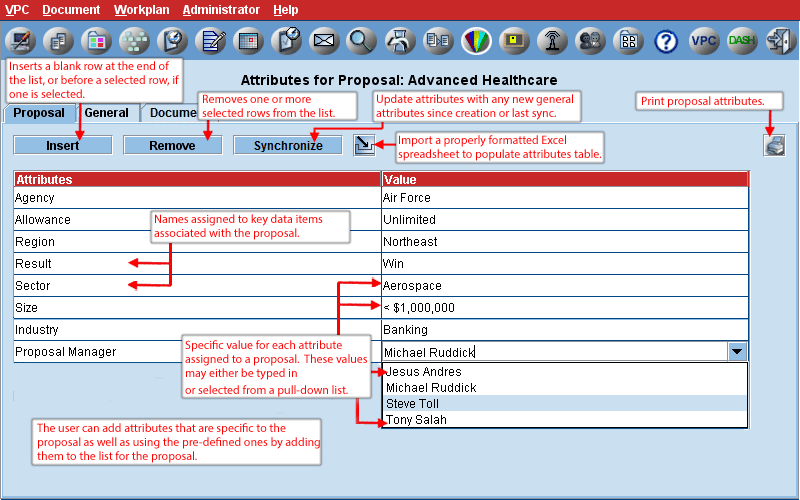Image resolution: width=800 pixels, height=500 pixels.
Task: Open the Administrator menu
Action: [x=221, y=10]
